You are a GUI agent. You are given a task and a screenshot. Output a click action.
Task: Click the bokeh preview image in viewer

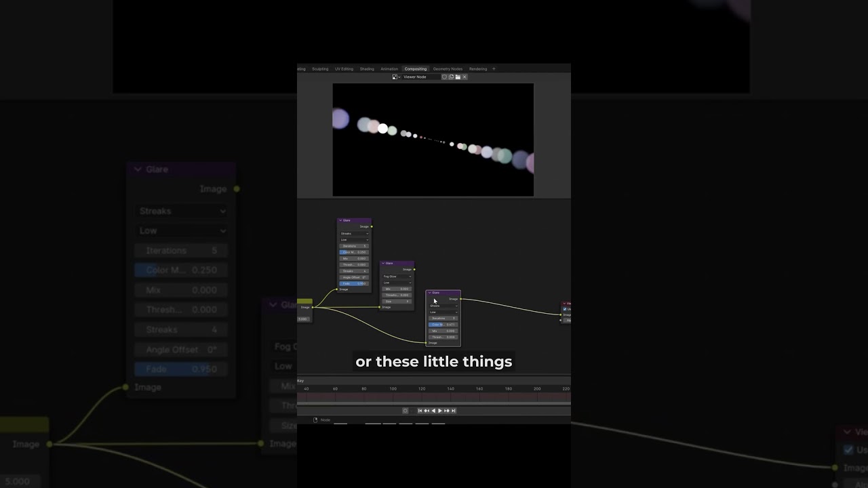[433, 140]
